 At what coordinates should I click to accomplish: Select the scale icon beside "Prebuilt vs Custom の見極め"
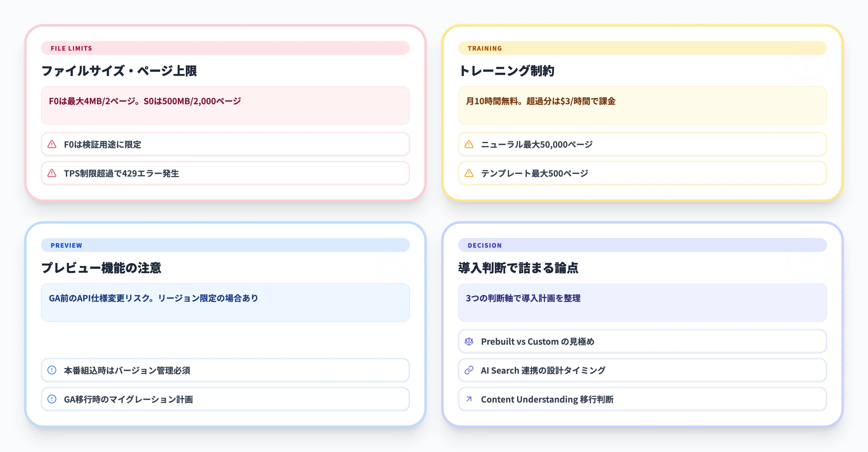(469, 341)
